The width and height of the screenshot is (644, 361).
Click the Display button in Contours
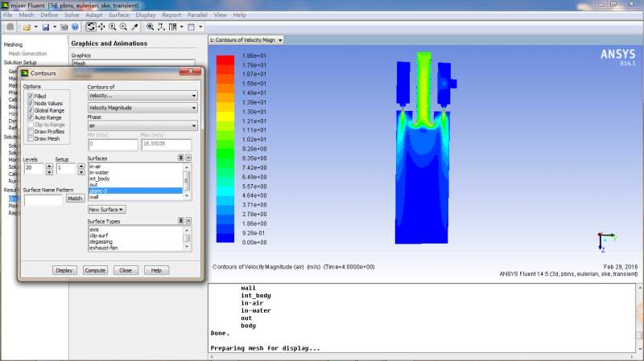tap(64, 270)
